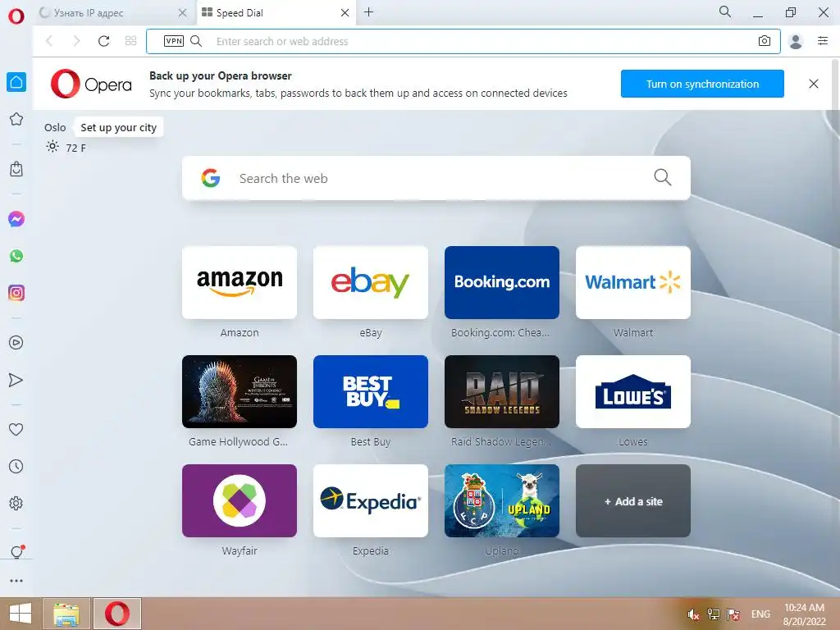840x630 pixels.
Task: Open Settings gear in the sidebar
Action: [16, 504]
